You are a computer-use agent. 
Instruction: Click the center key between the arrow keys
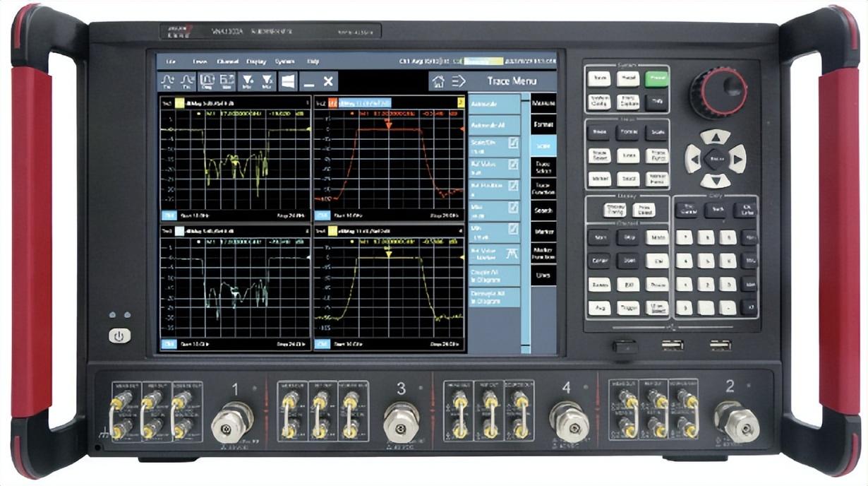715,159
